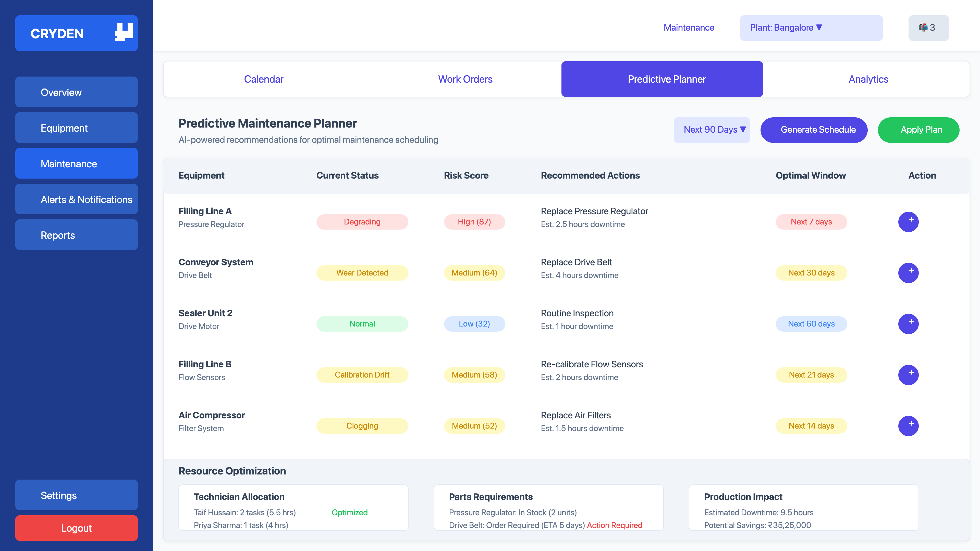Click Filling Line B equipment name
980x551 pixels.
click(x=205, y=364)
